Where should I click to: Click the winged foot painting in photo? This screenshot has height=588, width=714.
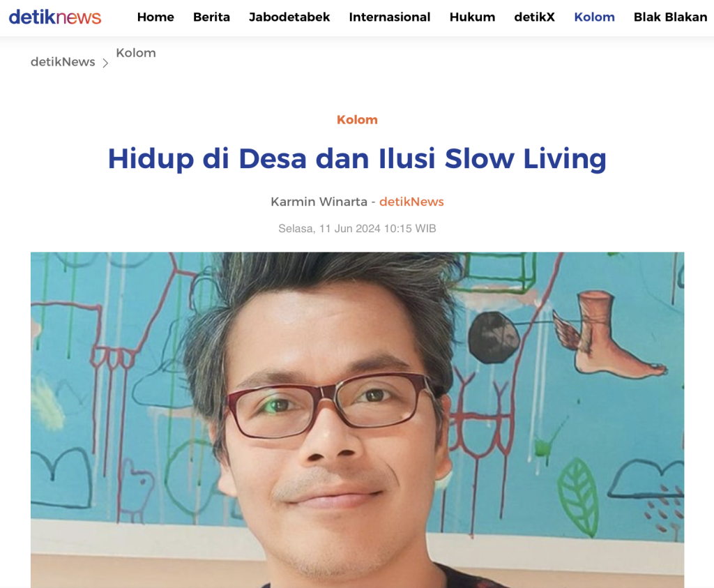click(608, 336)
